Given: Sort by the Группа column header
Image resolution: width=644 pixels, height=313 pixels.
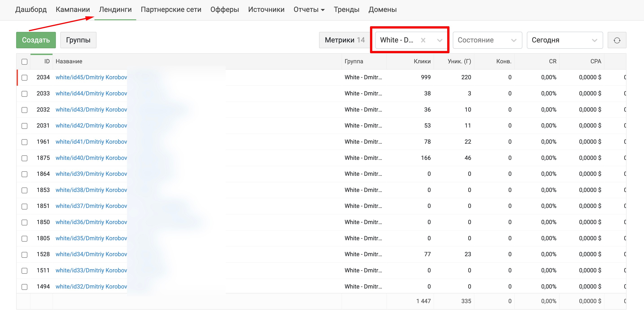Looking at the screenshot, I should click(354, 61).
